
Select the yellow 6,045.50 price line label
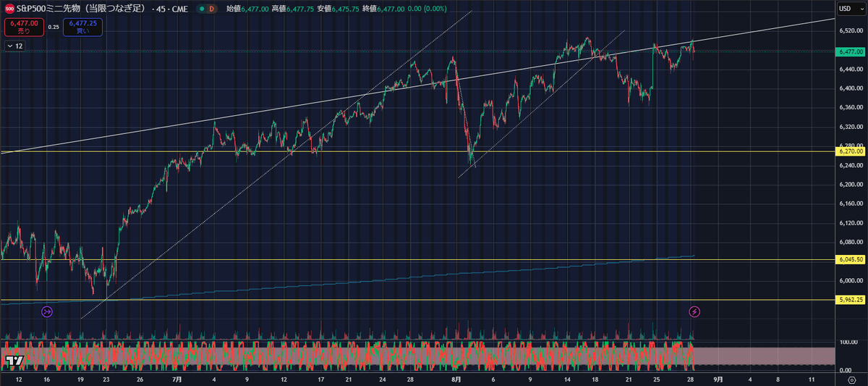[x=850, y=259]
